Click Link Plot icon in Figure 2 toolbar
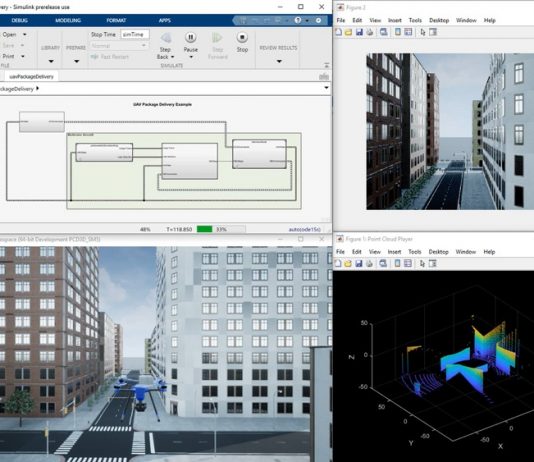This screenshot has width=534, height=462. (383, 32)
